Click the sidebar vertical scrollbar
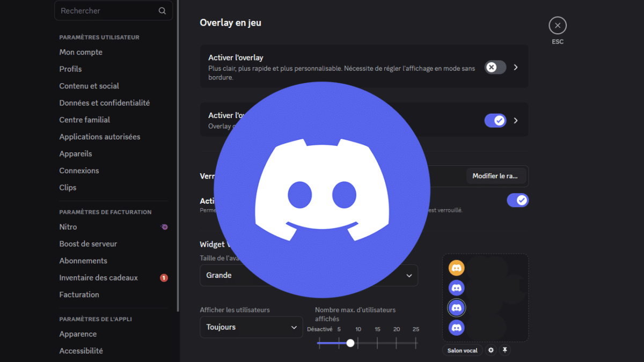 point(178,156)
